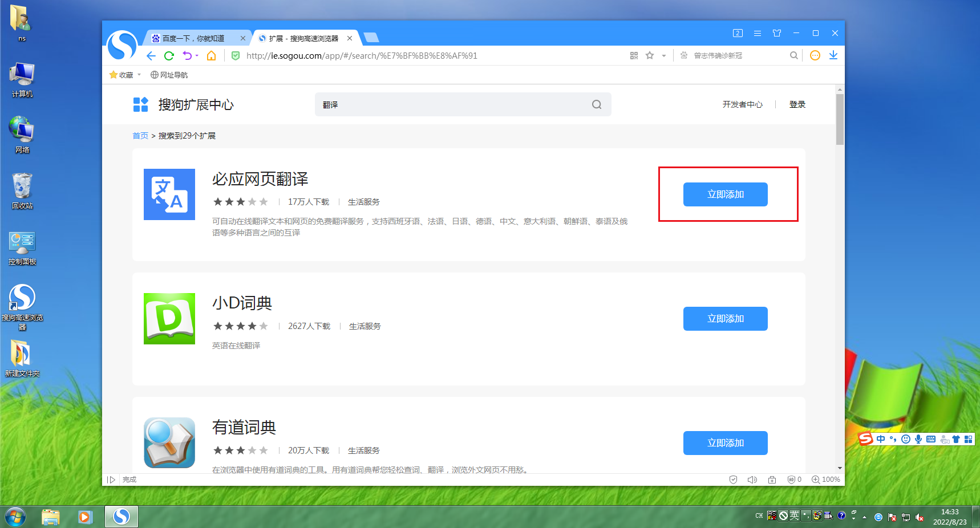Open the downloads arrow icon
The width and height of the screenshot is (980, 528).
pos(833,55)
